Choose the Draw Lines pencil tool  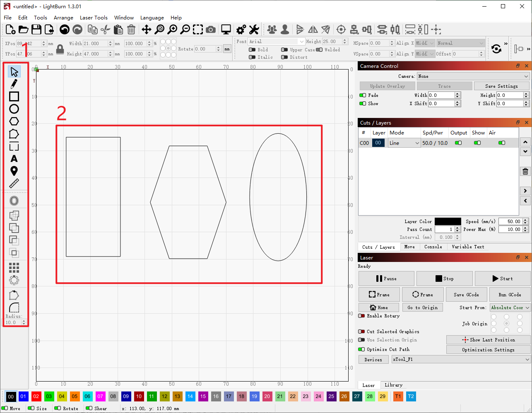pyautogui.click(x=14, y=84)
